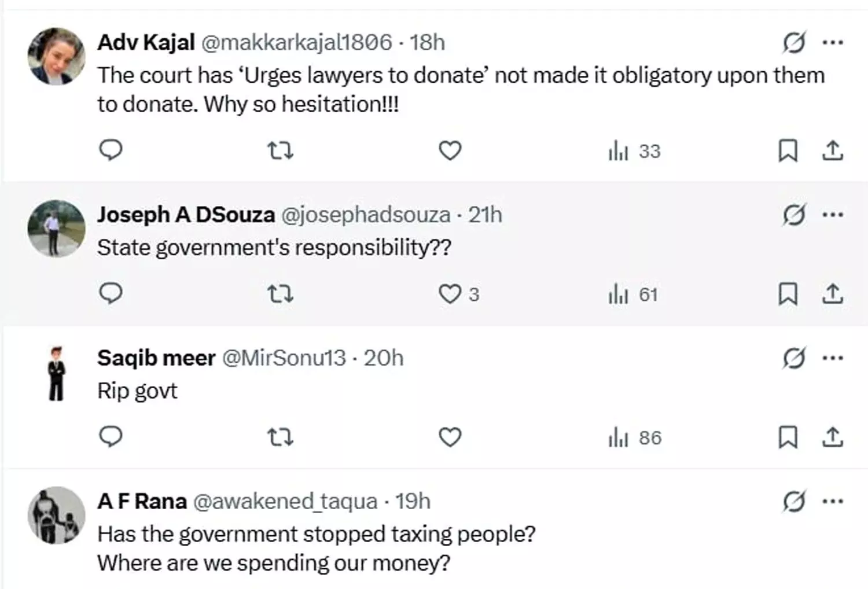The height and width of the screenshot is (589, 868).
Task: Click Grok icon on A F Rana's tweet
Action: [x=793, y=501]
